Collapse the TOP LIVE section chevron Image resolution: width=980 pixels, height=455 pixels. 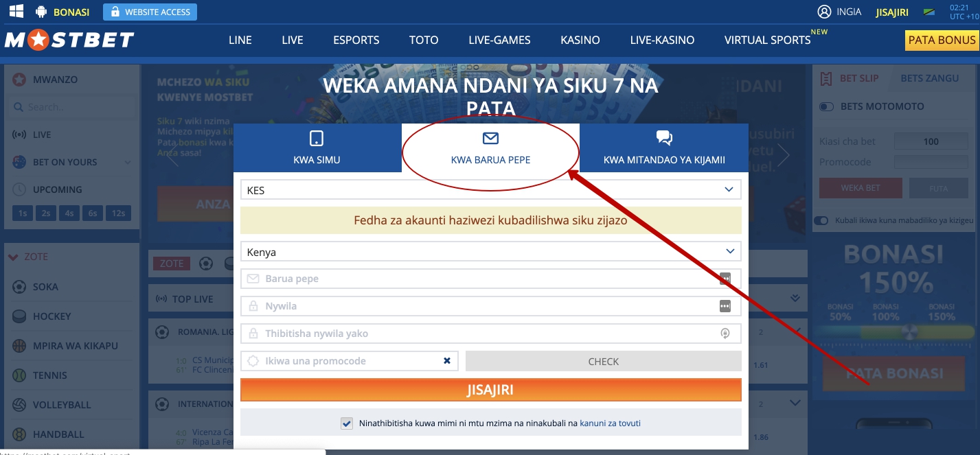795,299
